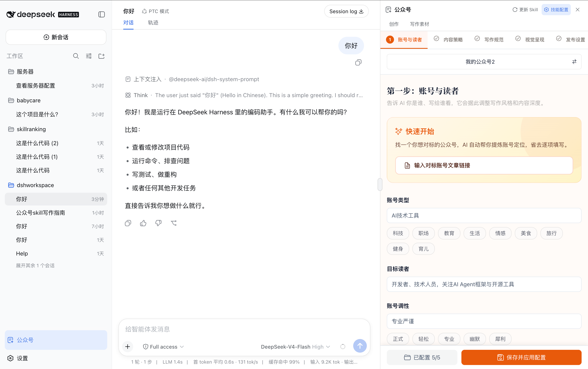Screen dimensions: 588x369
Task: Open the 设置 gear in sidebar
Action: coord(56,358)
